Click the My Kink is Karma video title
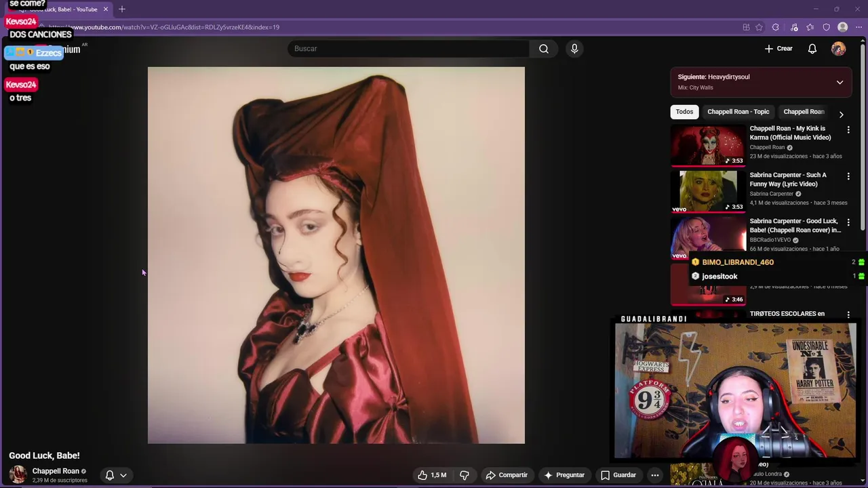The height and width of the screenshot is (488, 868). coord(790,133)
